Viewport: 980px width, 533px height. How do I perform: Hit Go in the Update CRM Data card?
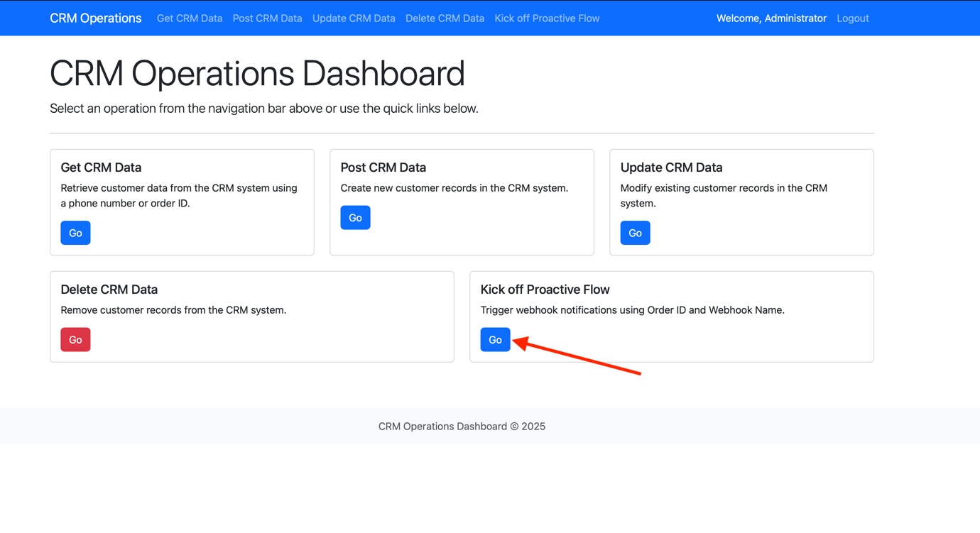(635, 233)
